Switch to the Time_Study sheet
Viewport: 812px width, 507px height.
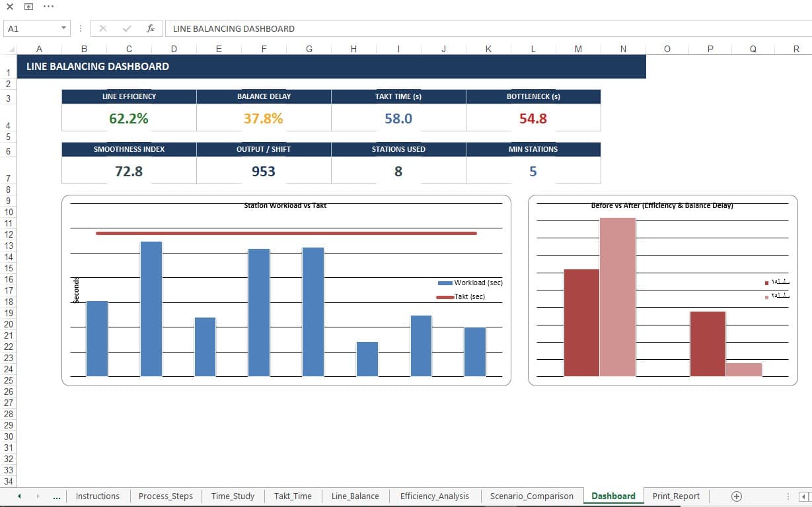233,496
